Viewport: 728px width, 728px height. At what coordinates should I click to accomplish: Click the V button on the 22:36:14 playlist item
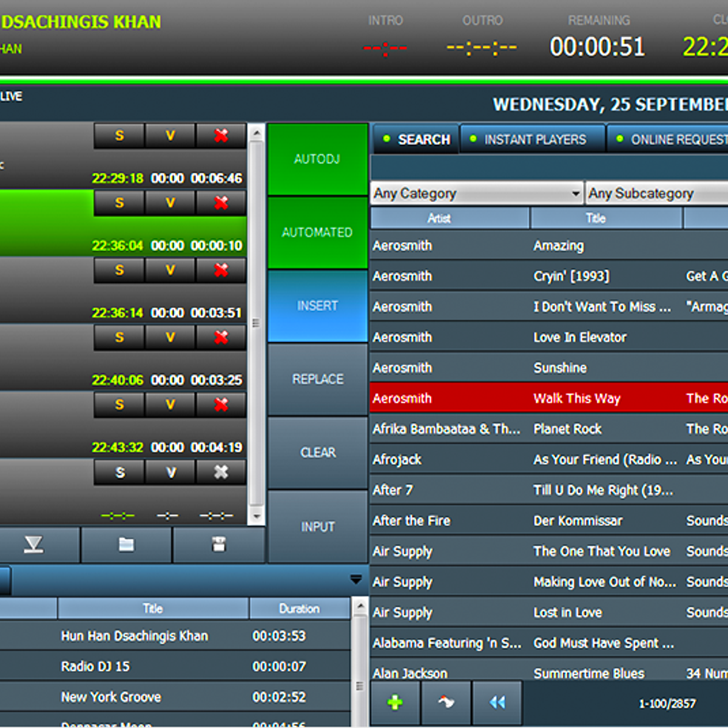click(x=170, y=271)
